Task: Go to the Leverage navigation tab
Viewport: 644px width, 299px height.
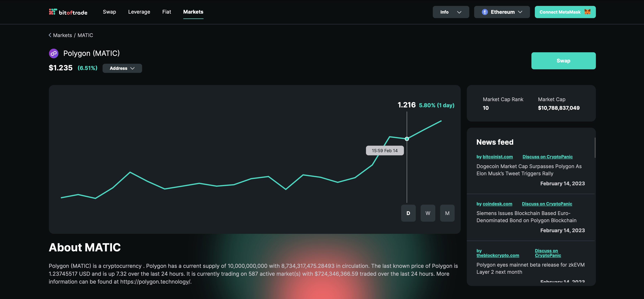Action: click(x=139, y=12)
